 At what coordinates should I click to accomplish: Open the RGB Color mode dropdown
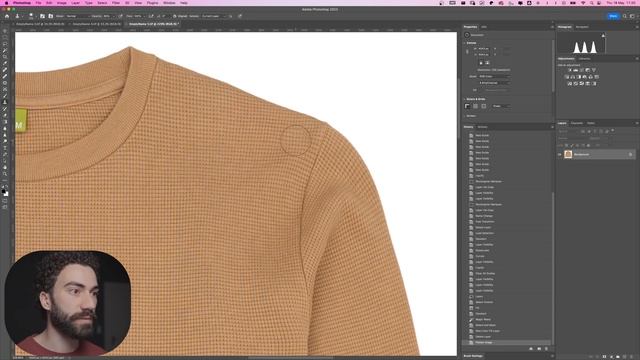click(x=494, y=76)
